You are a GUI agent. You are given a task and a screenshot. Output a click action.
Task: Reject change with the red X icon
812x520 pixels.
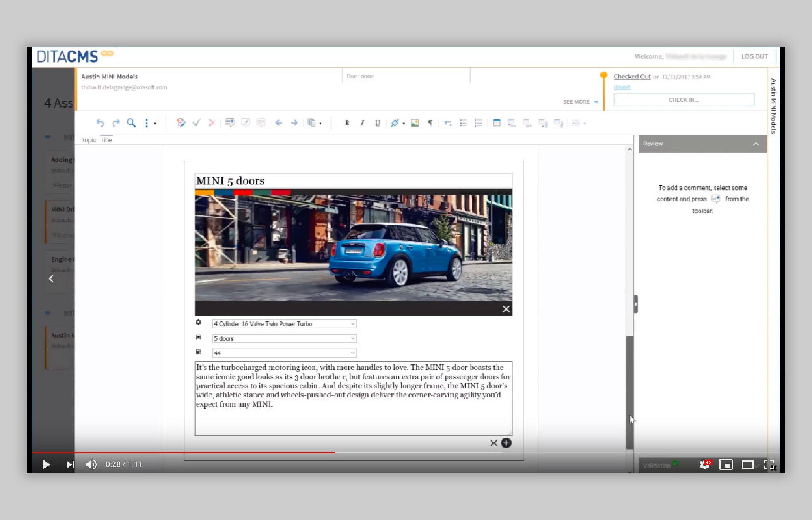click(x=212, y=123)
